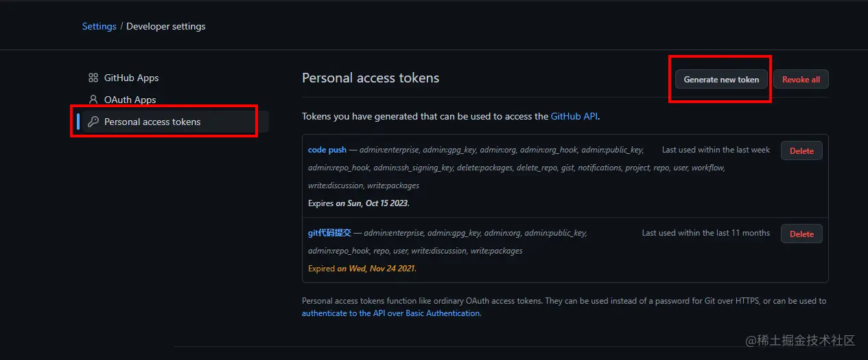Delete the git代码提交 token
This screenshot has height=360, width=868.
click(801, 234)
